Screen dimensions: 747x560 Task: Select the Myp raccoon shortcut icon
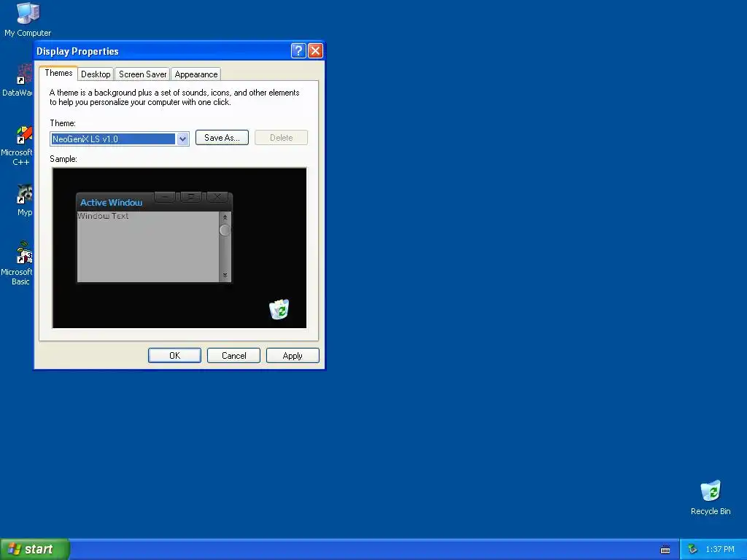pyautogui.click(x=24, y=200)
